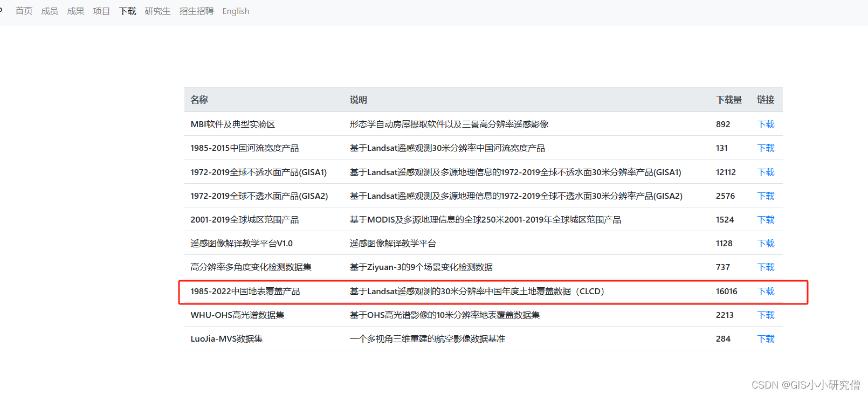Click CLCD 30米分辨率中国年度土地覆盖数据 description
This screenshot has width=868, height=395.
[x=479, y=292]
